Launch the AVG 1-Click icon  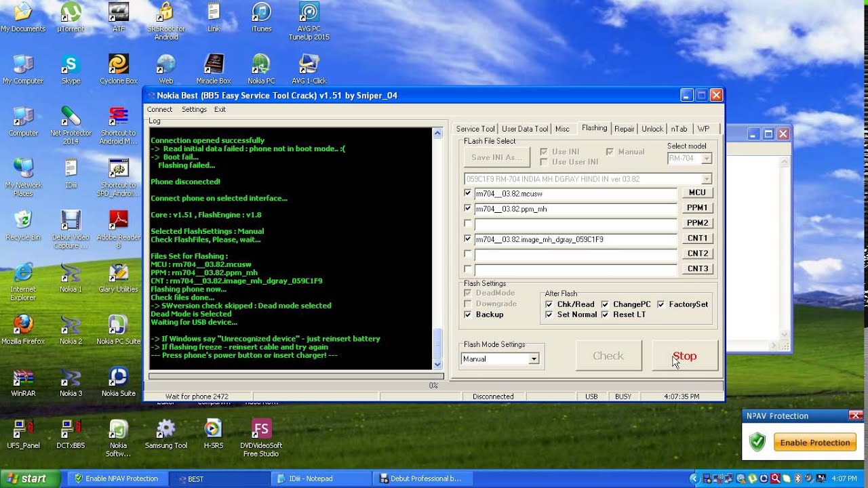click(309, 69)
